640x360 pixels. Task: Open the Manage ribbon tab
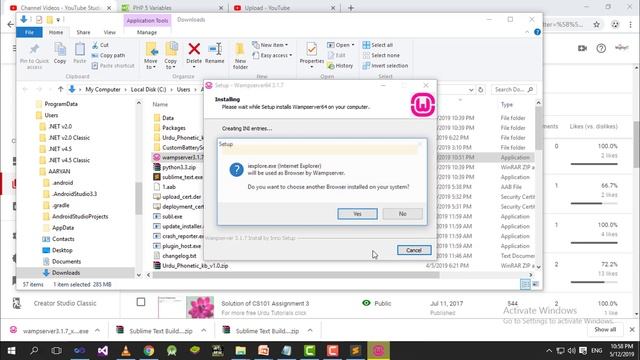pos(147,32)
